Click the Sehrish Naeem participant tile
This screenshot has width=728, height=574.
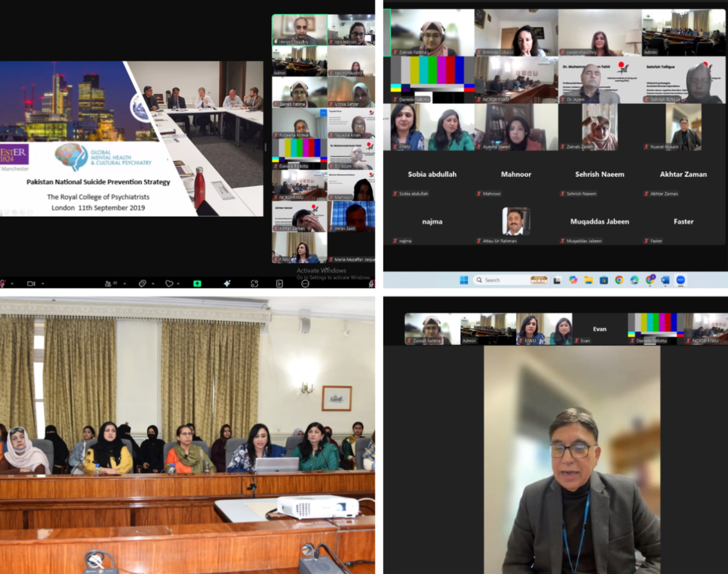tap(600, 174)
